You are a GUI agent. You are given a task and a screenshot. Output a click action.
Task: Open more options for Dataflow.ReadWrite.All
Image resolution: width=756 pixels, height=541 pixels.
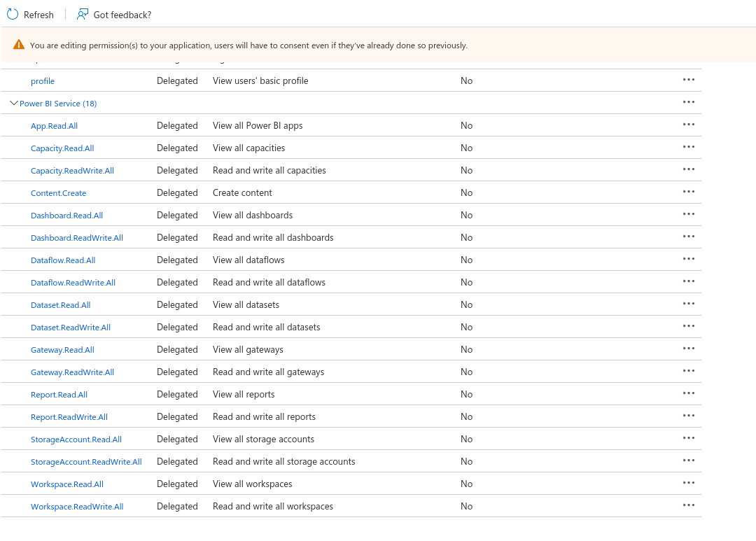coord(689,281)
